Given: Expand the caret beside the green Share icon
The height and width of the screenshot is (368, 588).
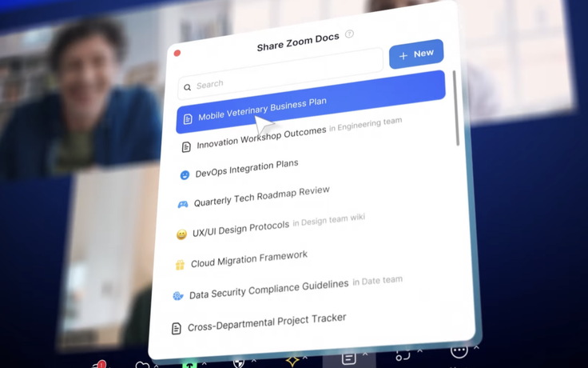Looking at the screenshot, I should pos(204,363).
